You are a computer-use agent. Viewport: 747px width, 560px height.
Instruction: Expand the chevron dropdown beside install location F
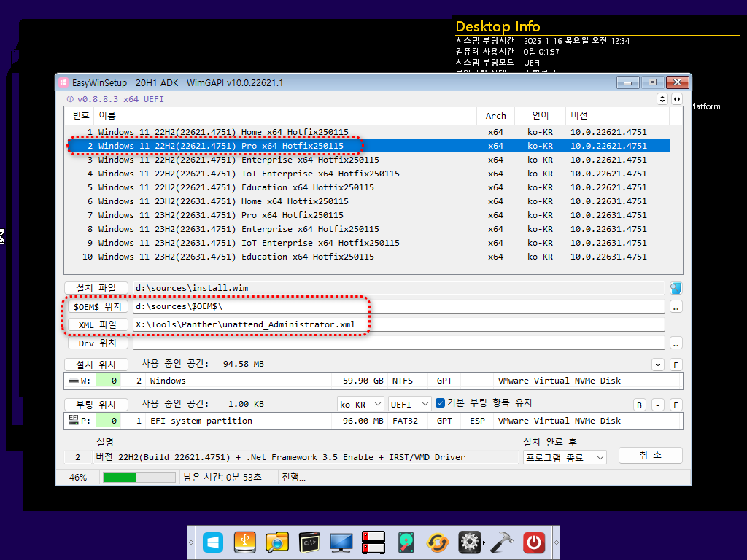658,365
